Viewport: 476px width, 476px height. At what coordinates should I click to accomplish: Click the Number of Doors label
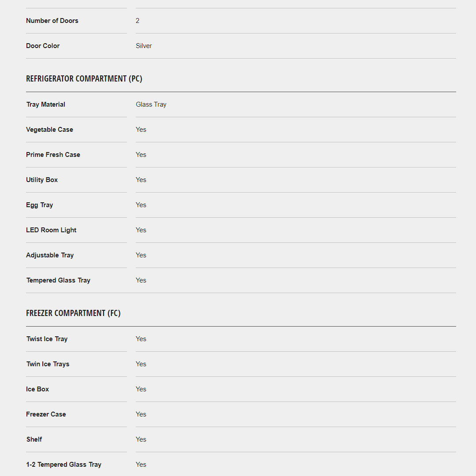click(x=52, y=21)
